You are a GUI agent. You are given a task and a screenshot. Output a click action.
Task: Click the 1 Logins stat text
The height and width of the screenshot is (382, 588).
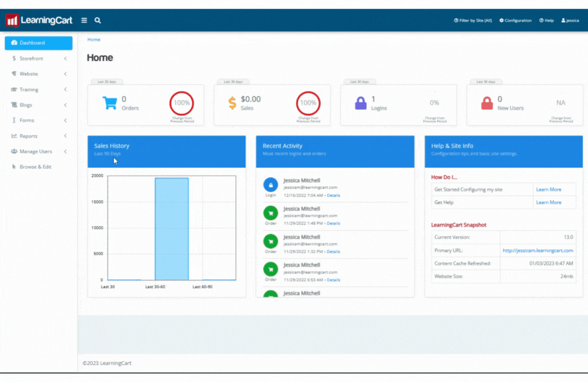(x=379, y=103)
